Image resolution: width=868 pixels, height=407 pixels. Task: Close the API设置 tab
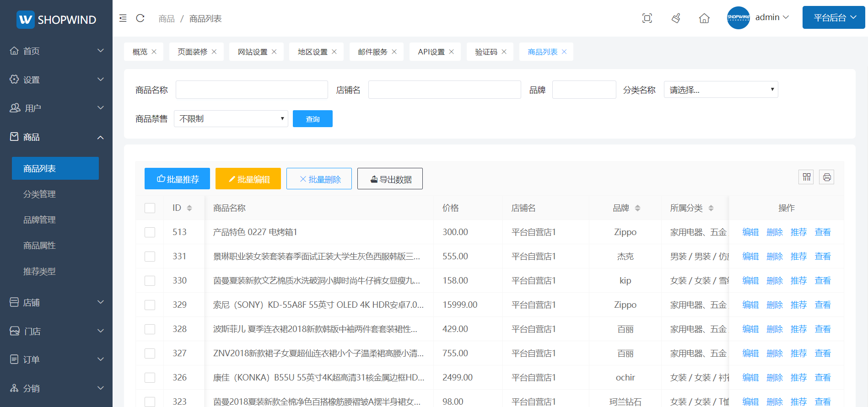point(452,52)
